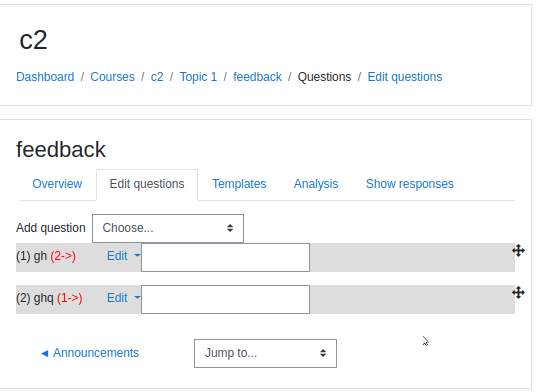This screenshot has height=392, width=538.
Task: Switch to the Templates tab
Action: click(x=239, y=184)
